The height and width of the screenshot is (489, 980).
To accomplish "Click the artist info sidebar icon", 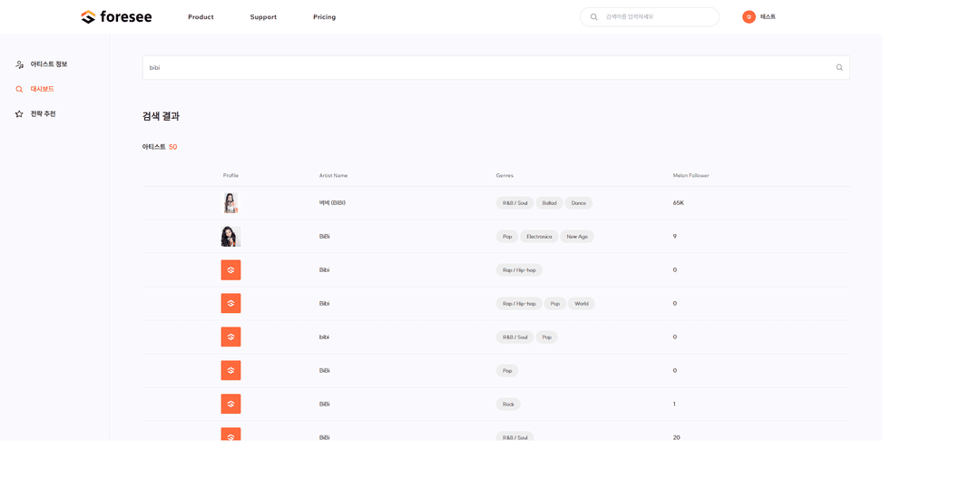I will [19, 64].
